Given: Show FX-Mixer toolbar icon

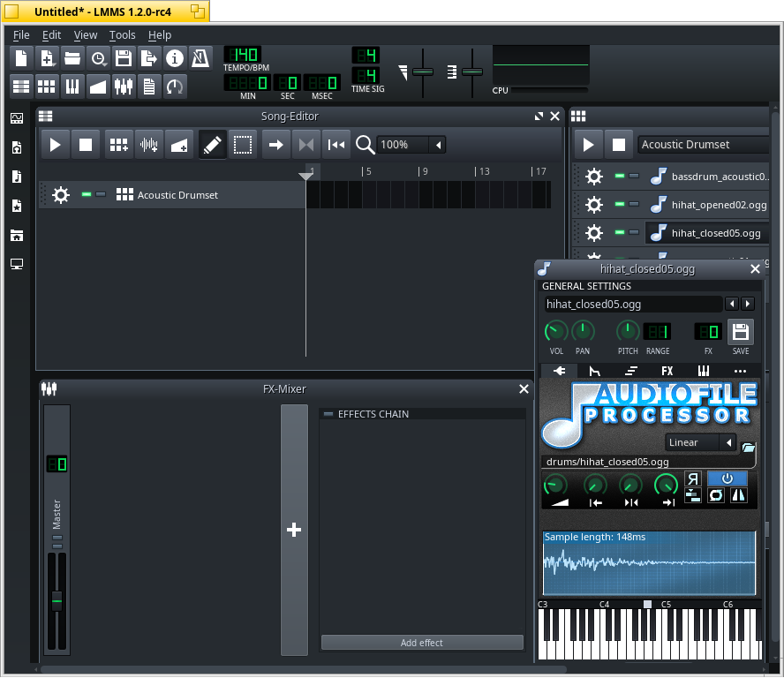Looking at the screenshot, I should pos(124,87).
